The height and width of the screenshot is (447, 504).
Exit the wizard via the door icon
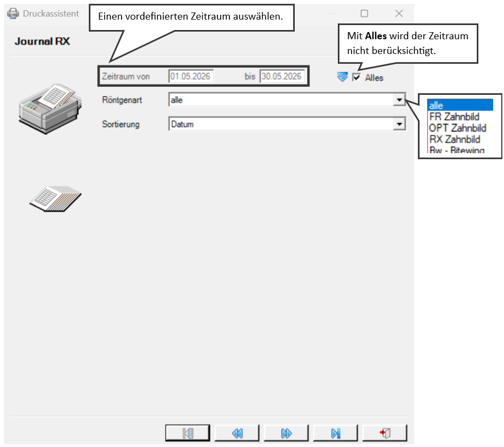click(x=385, y=433)
